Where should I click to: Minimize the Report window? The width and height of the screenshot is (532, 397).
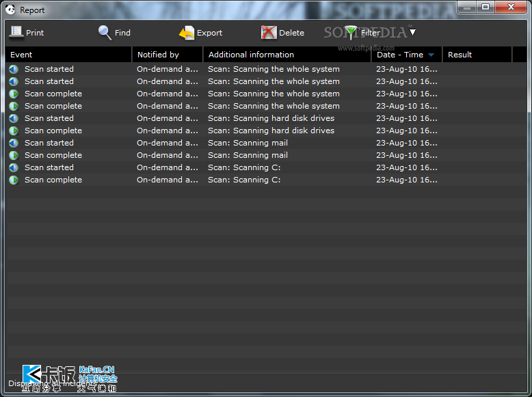(x=467, y=7)
